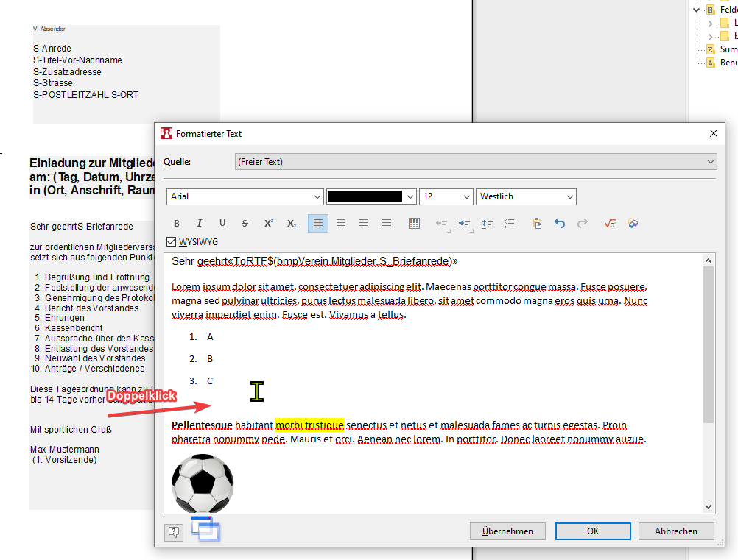The image size is (738, 560).
Task: Click the underline icon
Action: click(x=222, y=224)
